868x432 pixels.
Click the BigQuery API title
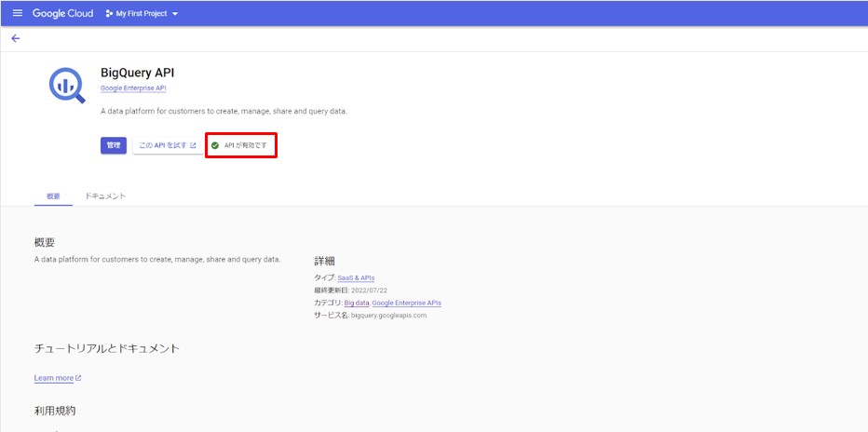click(x=137, y=73)
